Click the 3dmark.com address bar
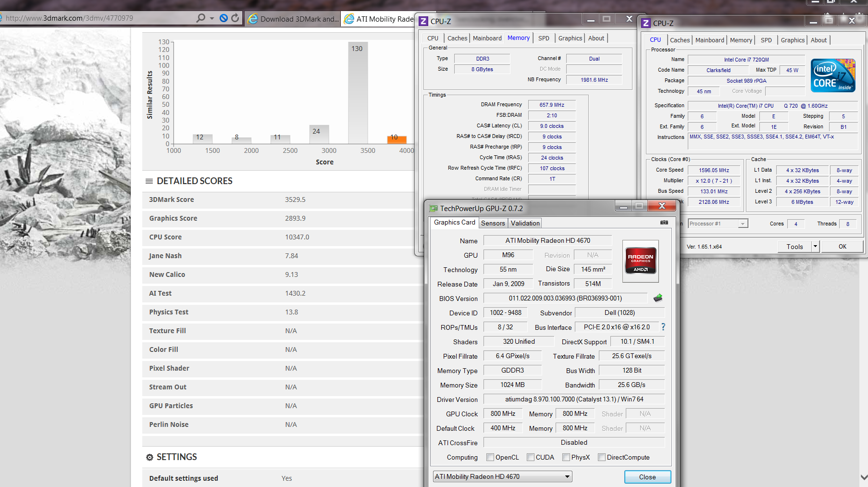 click(x=96, y=18)
